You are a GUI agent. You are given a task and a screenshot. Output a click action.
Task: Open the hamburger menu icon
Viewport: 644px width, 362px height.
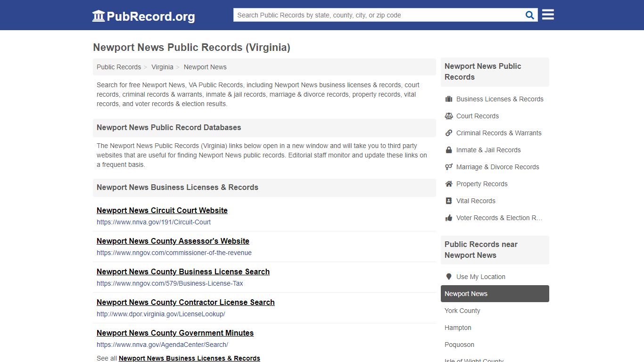pos(548,15)
